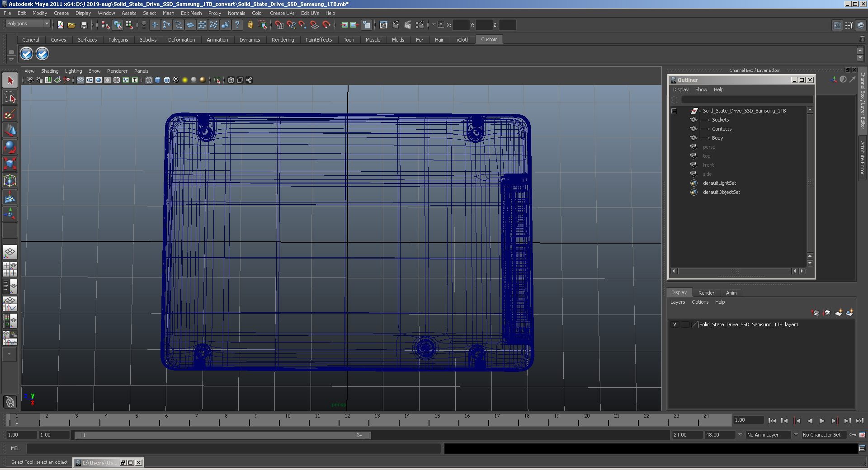Open the Edit Mesh menu
868x470 pixels.
191,13
